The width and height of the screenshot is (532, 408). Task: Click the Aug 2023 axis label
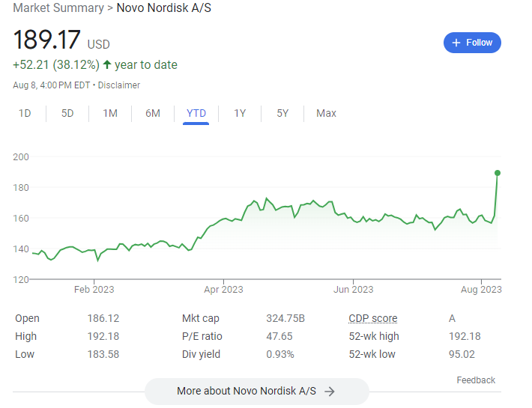481,290
